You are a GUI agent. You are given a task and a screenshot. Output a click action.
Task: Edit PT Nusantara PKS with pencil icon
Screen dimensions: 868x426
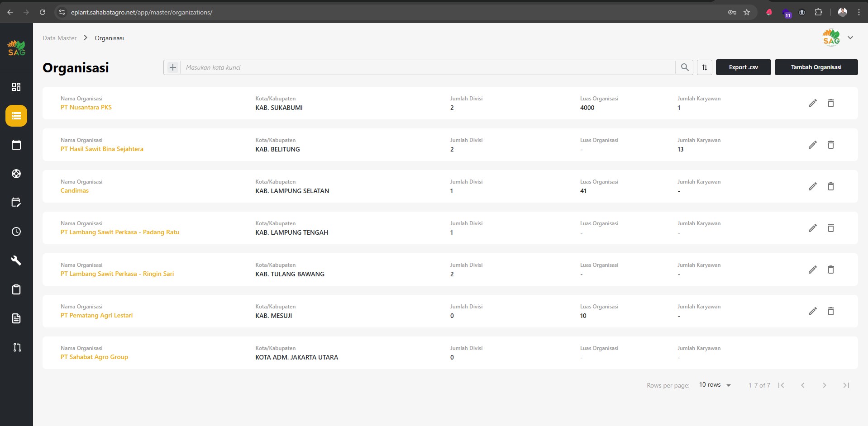(x=812, y=103)
